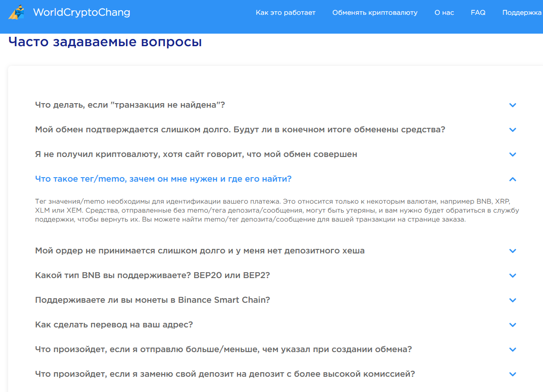Open the 'Как это работает' menu item

pyautogui.click(x=286, y=13)
